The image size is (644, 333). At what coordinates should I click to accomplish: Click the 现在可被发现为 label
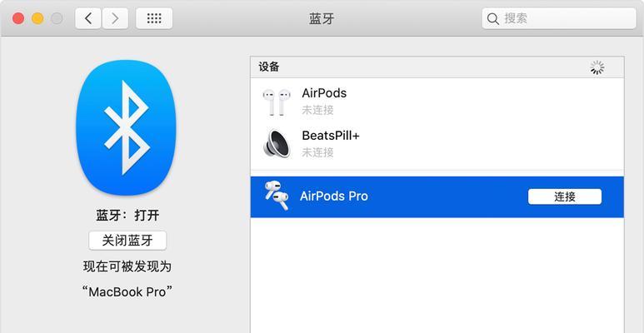(127, 267)
